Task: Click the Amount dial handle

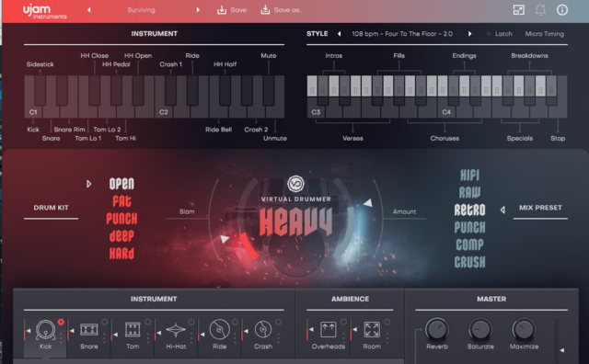Action: coord(368,203)
